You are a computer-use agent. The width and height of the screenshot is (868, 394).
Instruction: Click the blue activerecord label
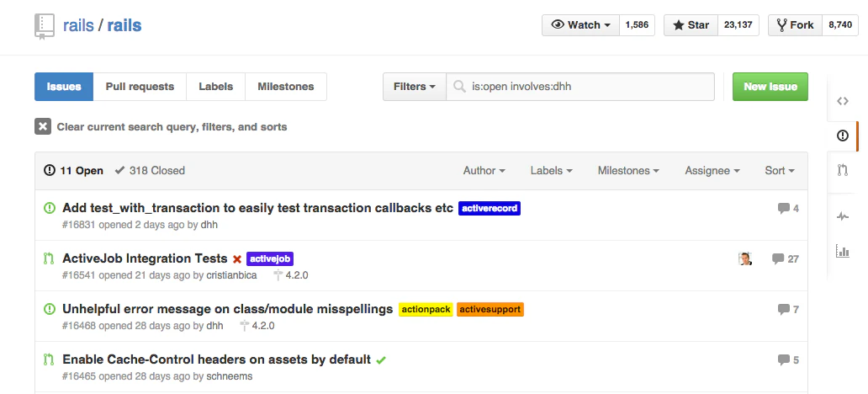coord(490,208)
